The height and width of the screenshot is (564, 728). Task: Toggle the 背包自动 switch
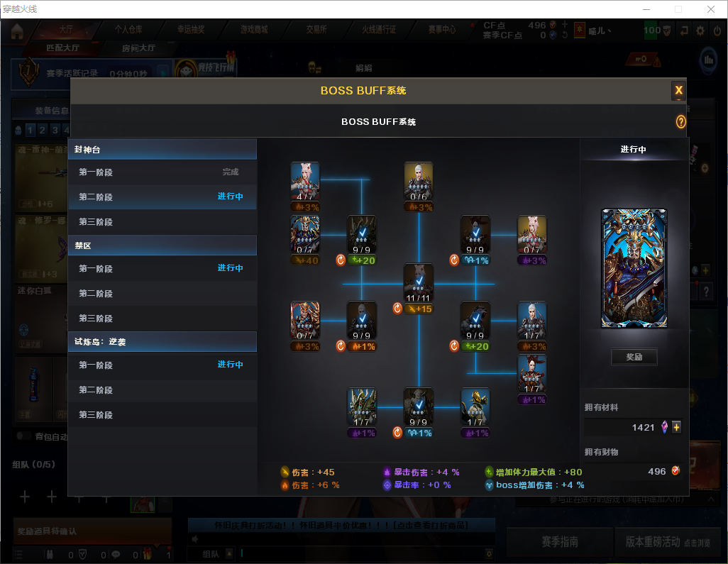tap(23, 436)
